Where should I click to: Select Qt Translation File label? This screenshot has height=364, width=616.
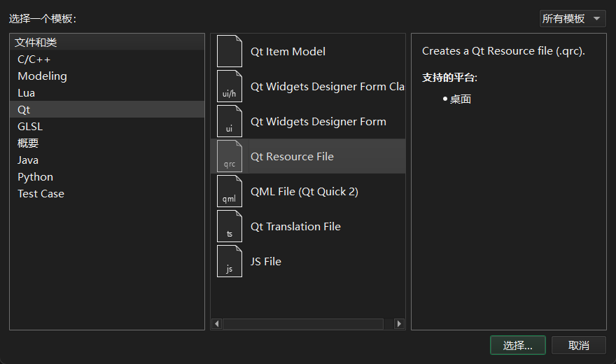coord(295,227)
